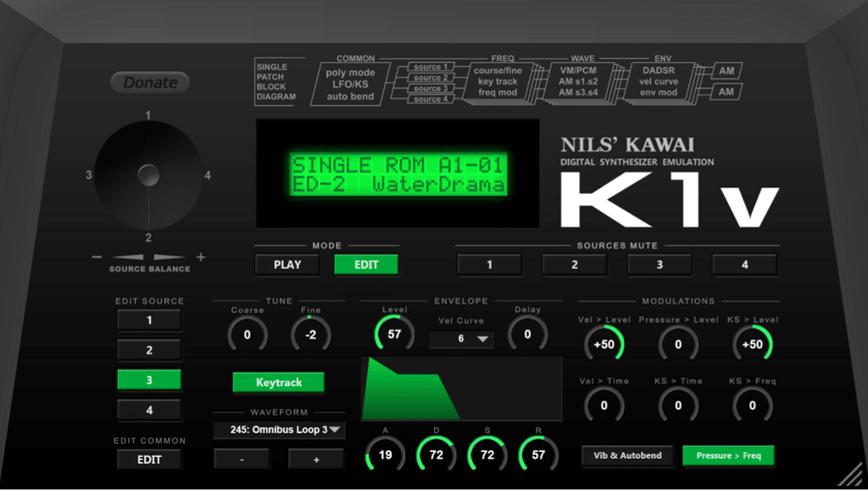Click the ENV DADSR block
Screen dimensions: 868x491
[x=659, y=81]
